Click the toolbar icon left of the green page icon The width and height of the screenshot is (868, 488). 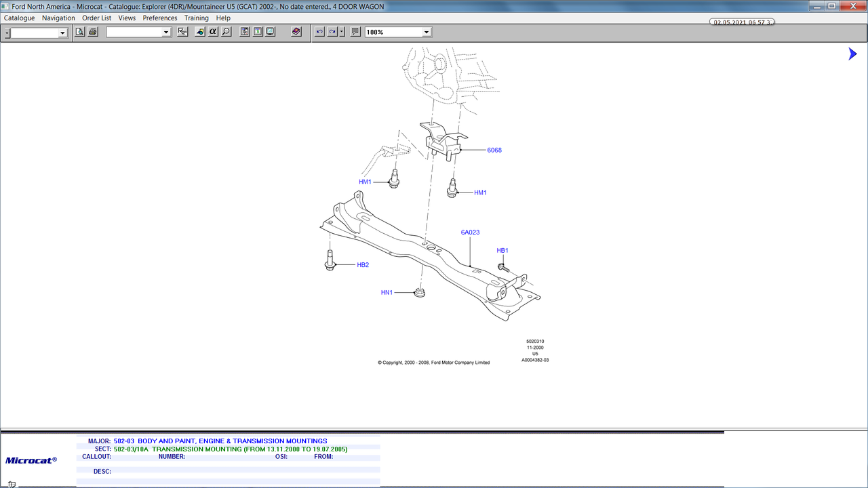click(x=245, y=32)
